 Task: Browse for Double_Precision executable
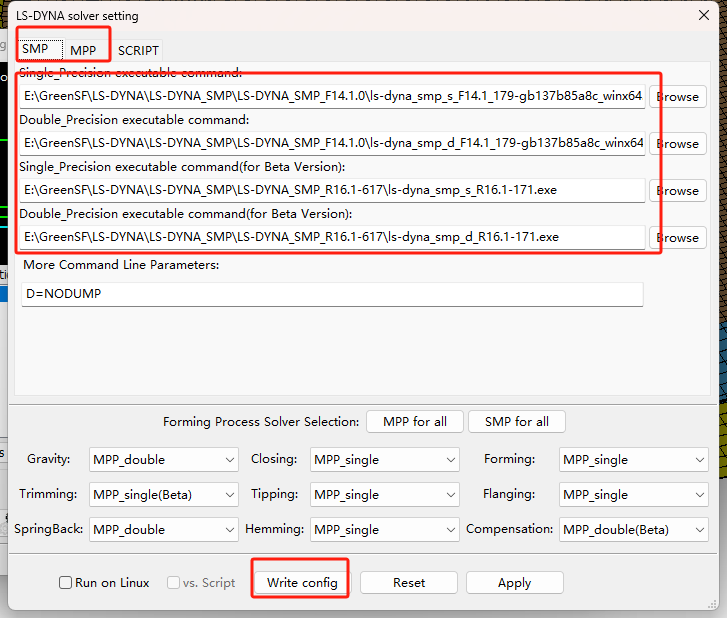click(x=677, y=144)
